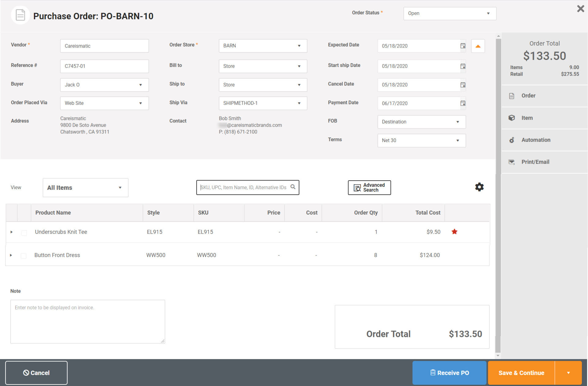Image resolution: width=588 pixels, height=386 pixels.
Task: Click the scrollbar down arrow
Action: (498, 355)
